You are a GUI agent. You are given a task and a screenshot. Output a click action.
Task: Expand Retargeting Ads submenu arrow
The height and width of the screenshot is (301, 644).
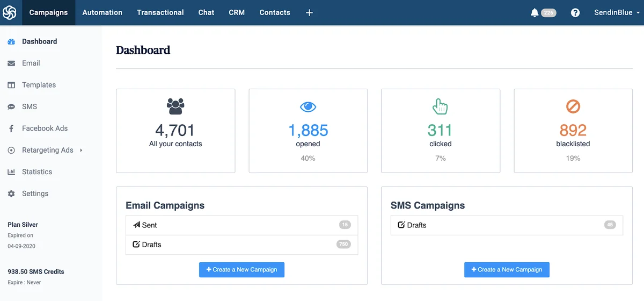pos(81,150)
